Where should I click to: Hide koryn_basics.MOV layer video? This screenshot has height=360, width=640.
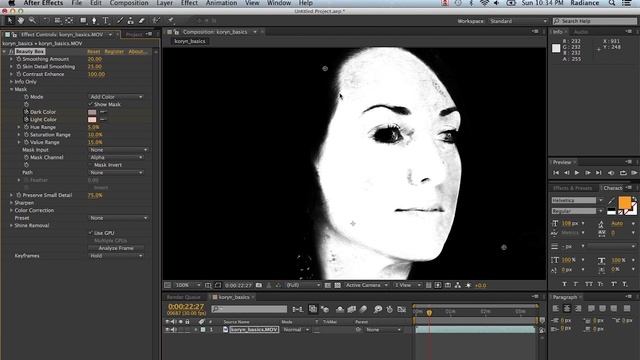point(167,329)
